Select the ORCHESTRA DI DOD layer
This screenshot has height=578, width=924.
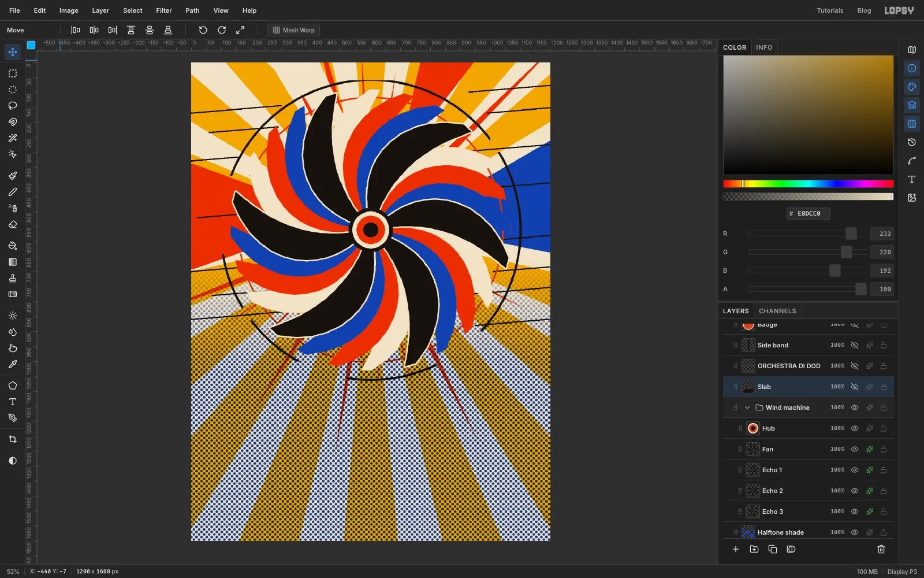(808, 366)
